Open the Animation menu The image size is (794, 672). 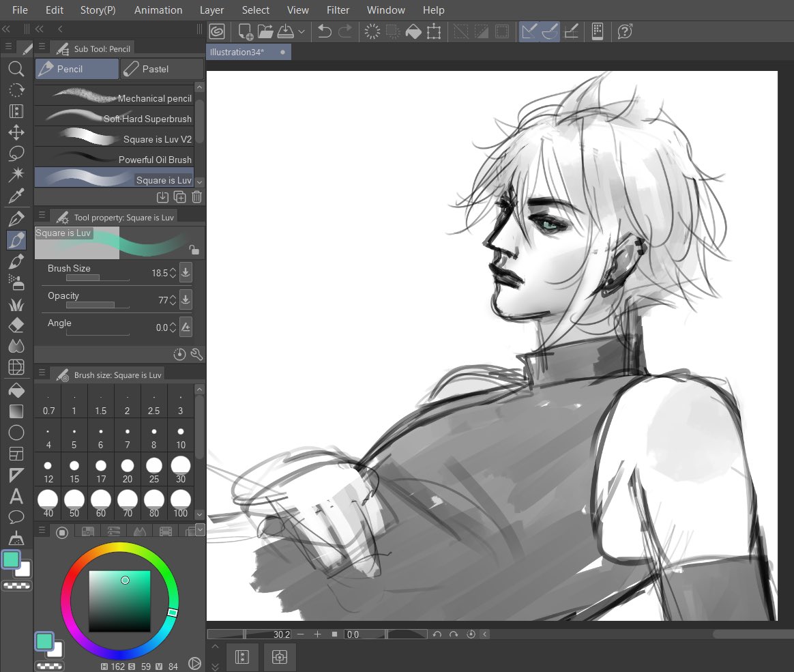[x=158, y=10]
